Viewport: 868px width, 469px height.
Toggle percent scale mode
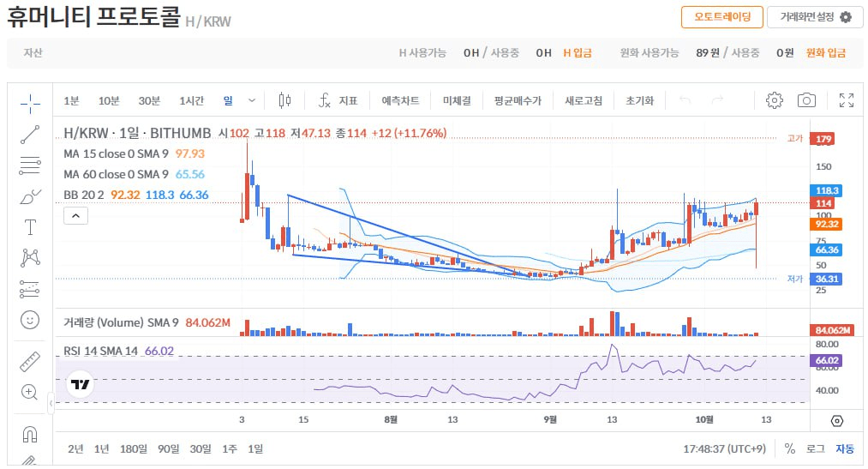click(790, 448)
